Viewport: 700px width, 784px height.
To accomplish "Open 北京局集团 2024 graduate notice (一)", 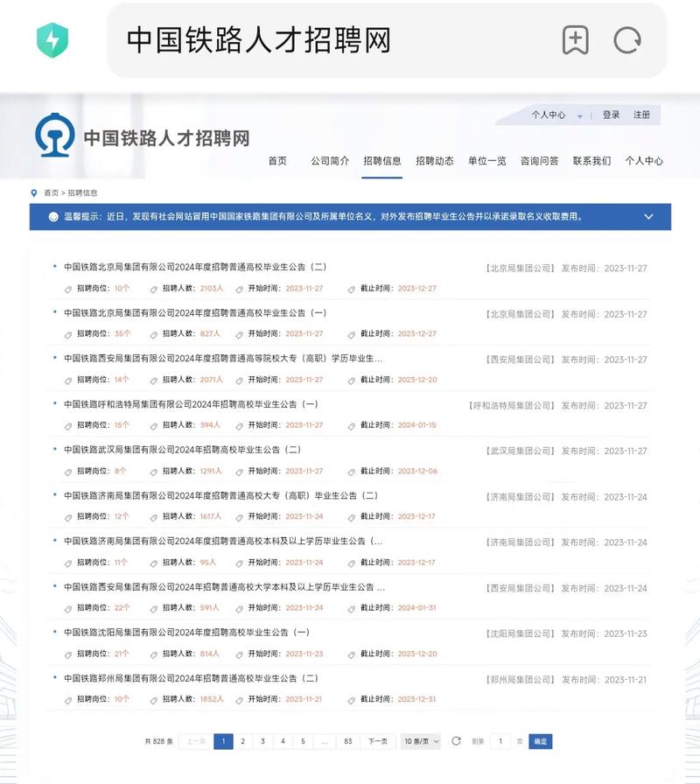I will (x=195, y=313).
